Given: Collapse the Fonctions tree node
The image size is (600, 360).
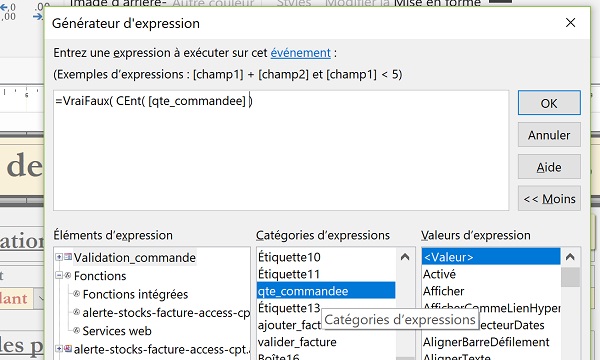Looking at the screenshot, I should 59,275.
